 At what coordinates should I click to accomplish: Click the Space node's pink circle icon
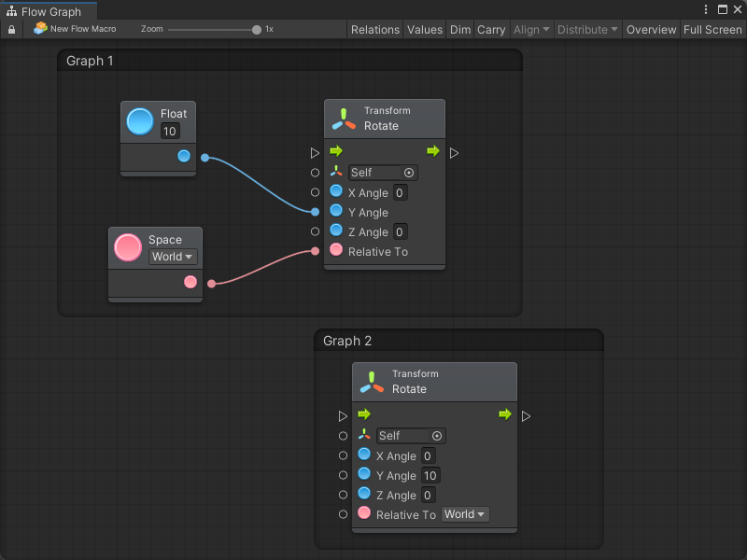tap(128, 248)
